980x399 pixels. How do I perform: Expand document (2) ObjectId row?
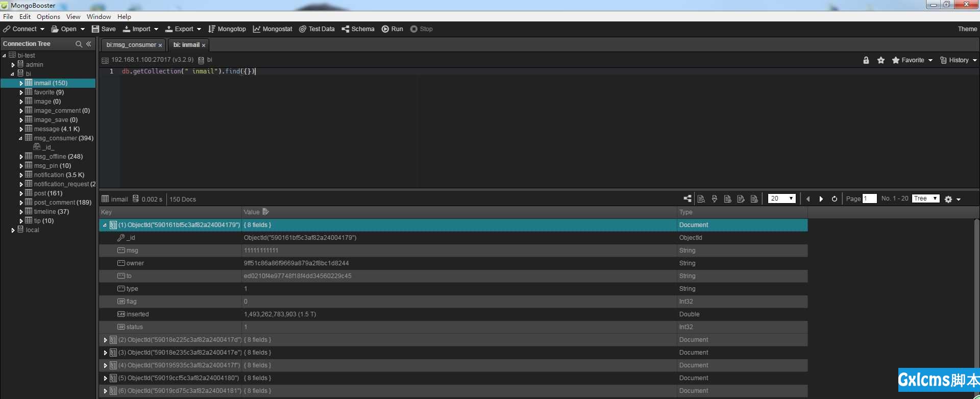click(105, 340)
